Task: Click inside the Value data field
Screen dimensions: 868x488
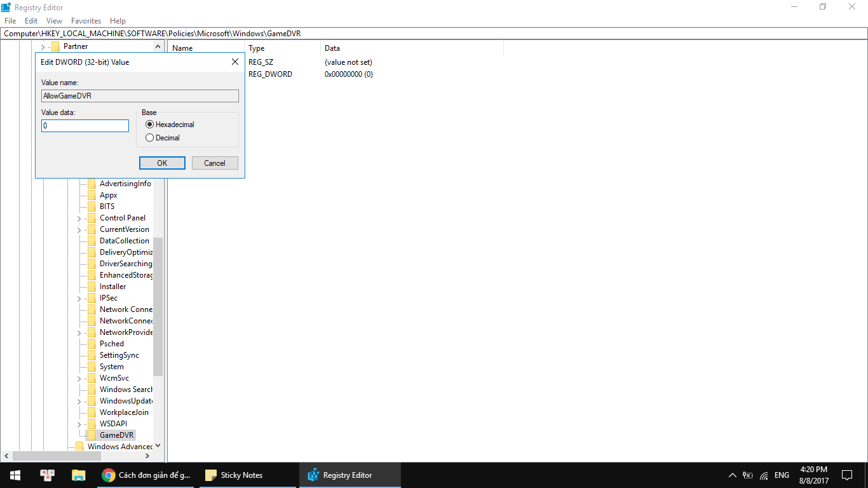Action: pos(85,125)
